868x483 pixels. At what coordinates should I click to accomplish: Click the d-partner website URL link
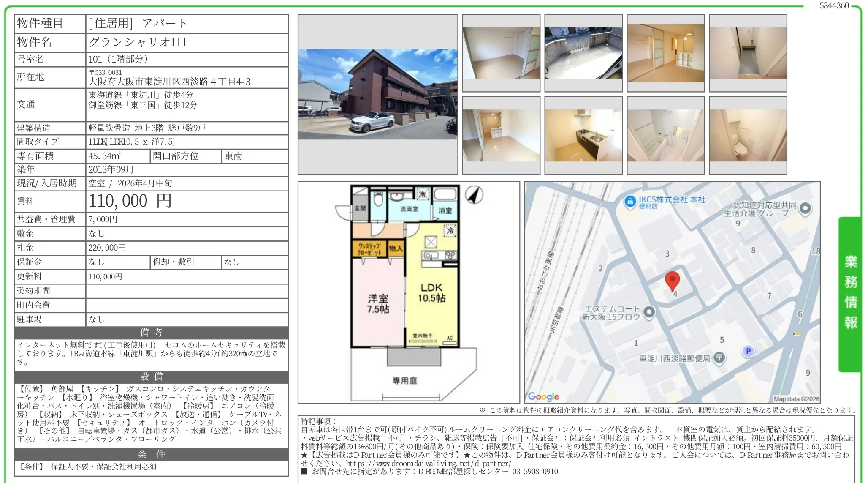(429, 463)
